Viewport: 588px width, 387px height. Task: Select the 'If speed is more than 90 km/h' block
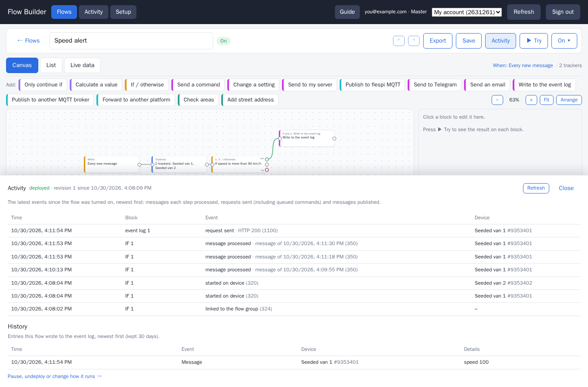point(238,164)
